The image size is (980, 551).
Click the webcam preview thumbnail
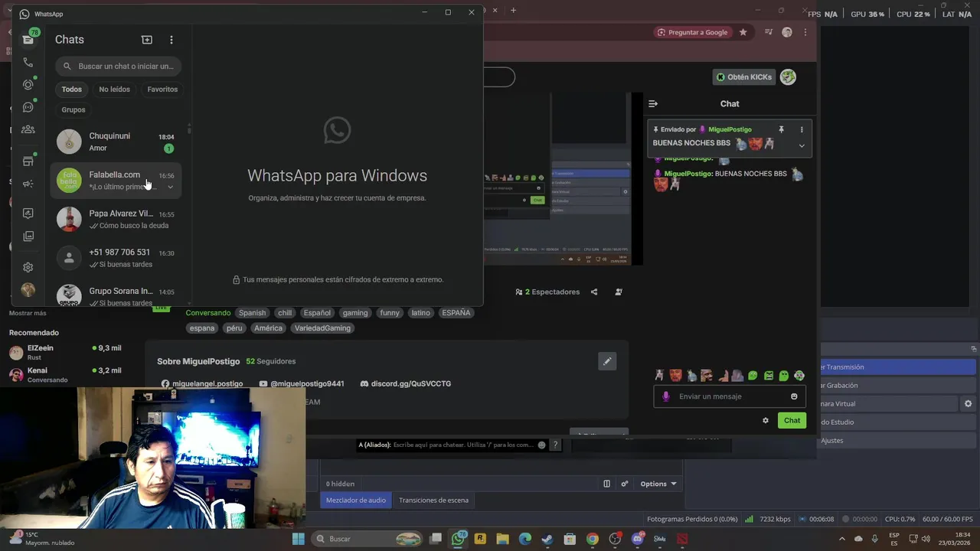pyautogui.click(x=153, y=459)
